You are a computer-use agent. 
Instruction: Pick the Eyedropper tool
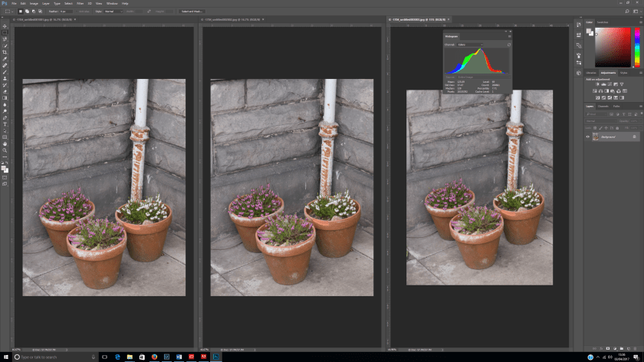(5, 59)
